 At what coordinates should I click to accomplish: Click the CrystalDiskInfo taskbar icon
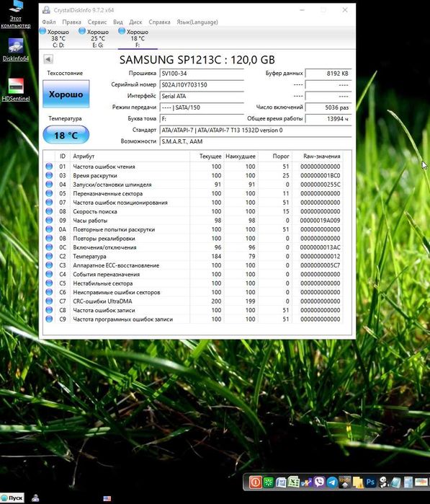[x=35, y=498]
